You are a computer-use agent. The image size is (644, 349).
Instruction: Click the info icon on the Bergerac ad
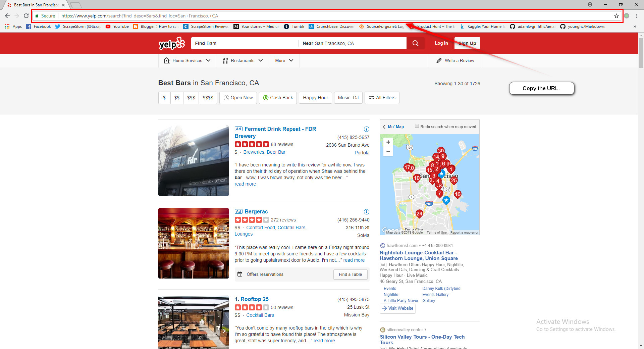click(x=367, y=212)
